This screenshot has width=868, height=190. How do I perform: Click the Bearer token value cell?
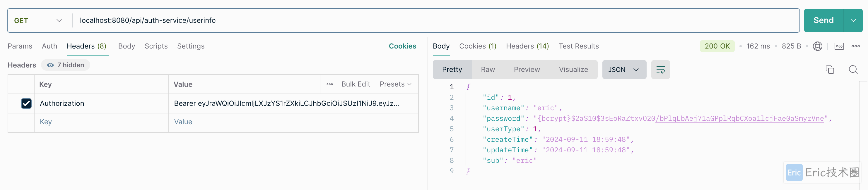(293, 103)
